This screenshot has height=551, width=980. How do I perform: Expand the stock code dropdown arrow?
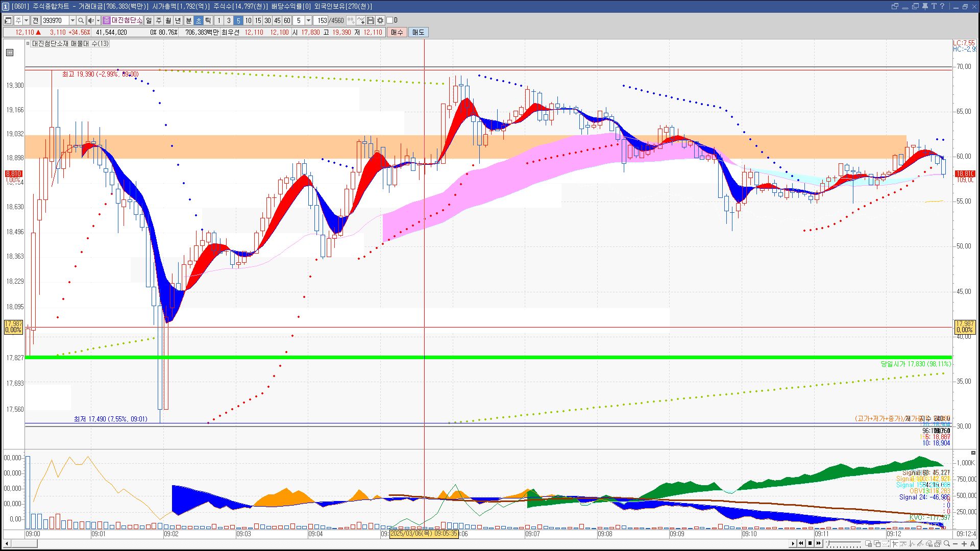point(72,20)
